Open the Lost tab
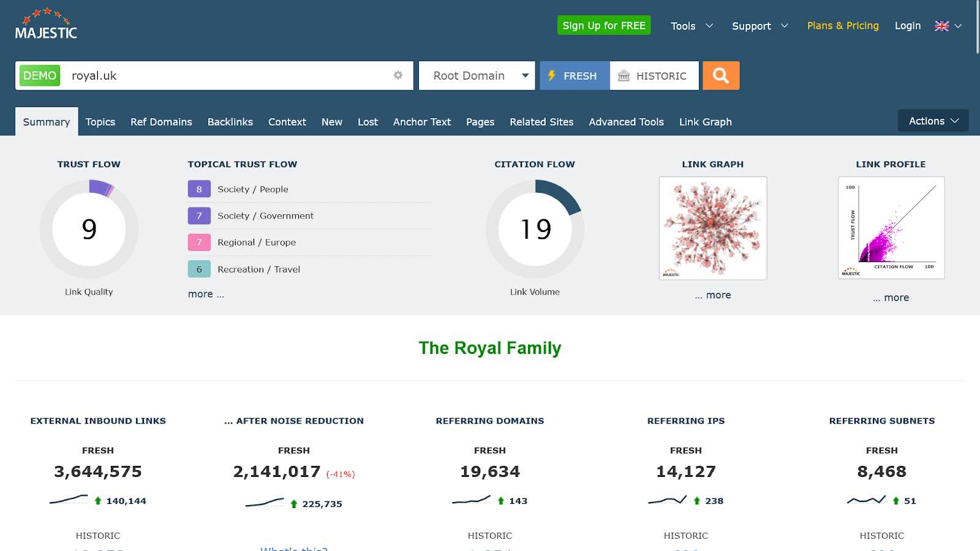Viewport: 980px width, 551px height. 368,122
